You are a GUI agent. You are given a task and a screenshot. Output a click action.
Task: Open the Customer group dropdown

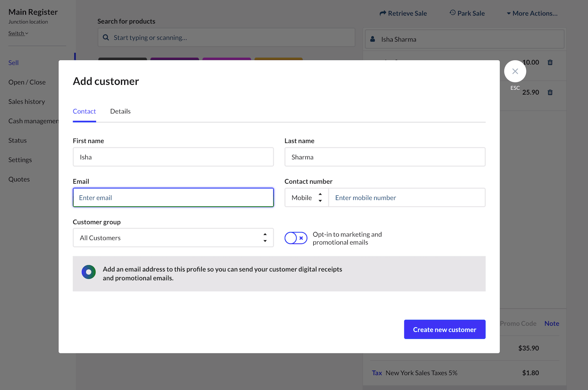click(x=173, y=238)
